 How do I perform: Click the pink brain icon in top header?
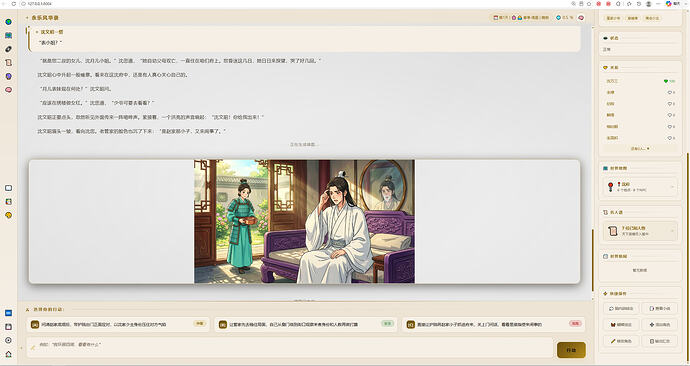pyautogui.click(x=581, y=18)
